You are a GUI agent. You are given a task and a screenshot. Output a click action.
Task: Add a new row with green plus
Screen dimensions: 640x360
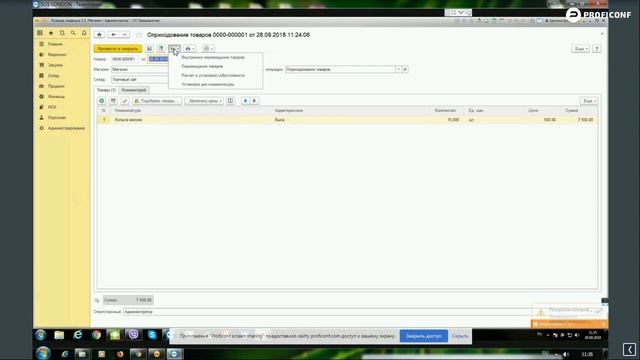coord(102,101)
